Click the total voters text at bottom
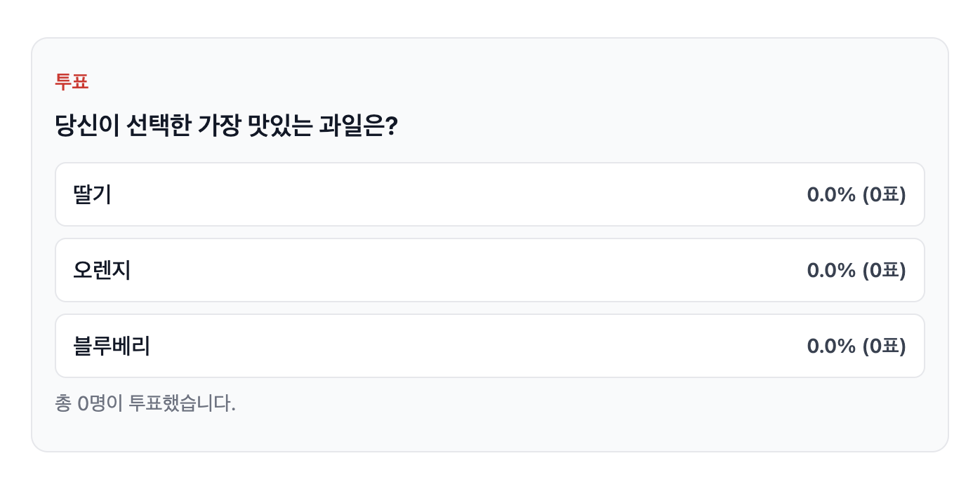Image resolution: width=980 pixels, height=491 pixels. (145, 403)
